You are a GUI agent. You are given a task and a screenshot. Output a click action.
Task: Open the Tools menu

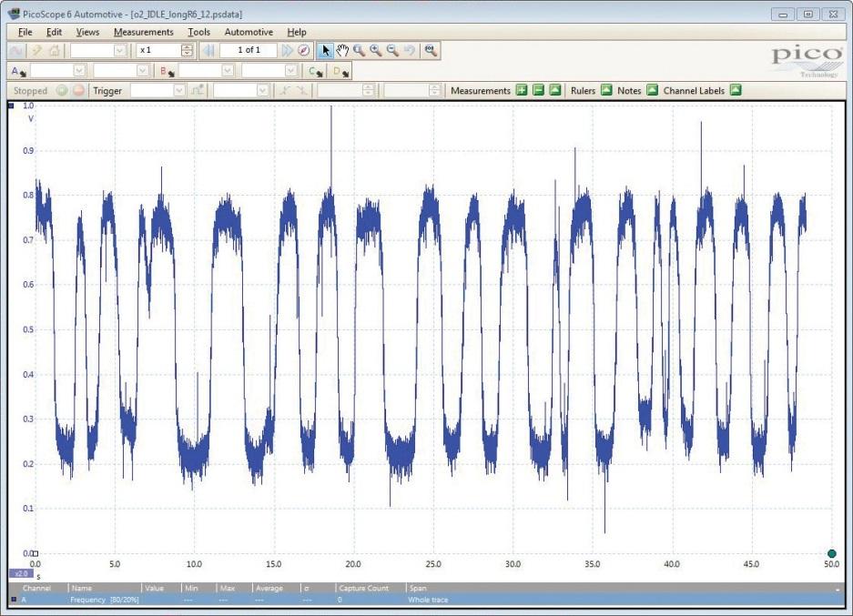[199, 32]
